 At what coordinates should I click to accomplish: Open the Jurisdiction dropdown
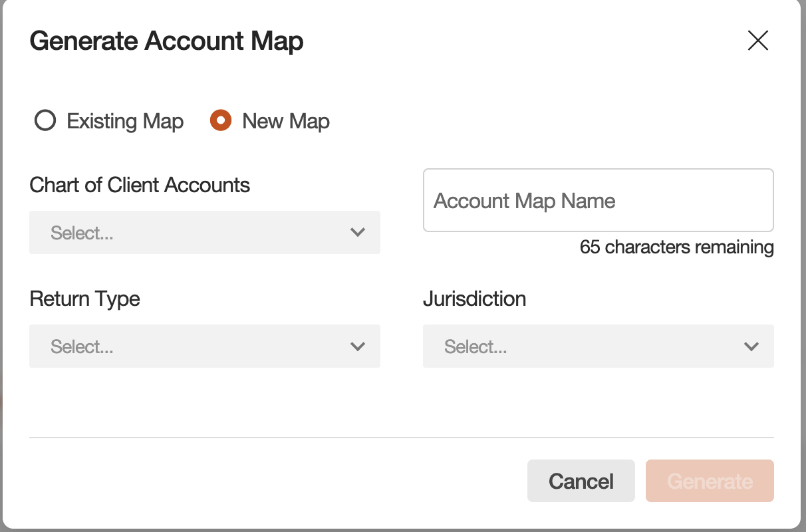(599, 346)
